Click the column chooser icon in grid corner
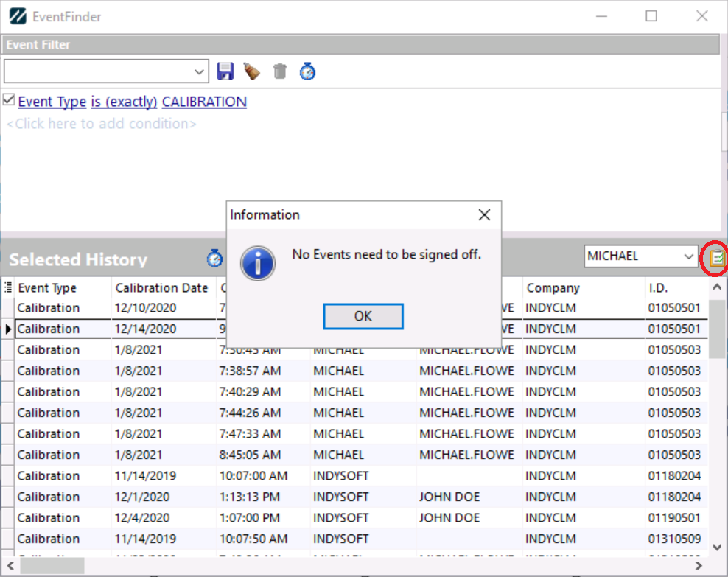This screenshot has width=728, height=577. (8, 287)
